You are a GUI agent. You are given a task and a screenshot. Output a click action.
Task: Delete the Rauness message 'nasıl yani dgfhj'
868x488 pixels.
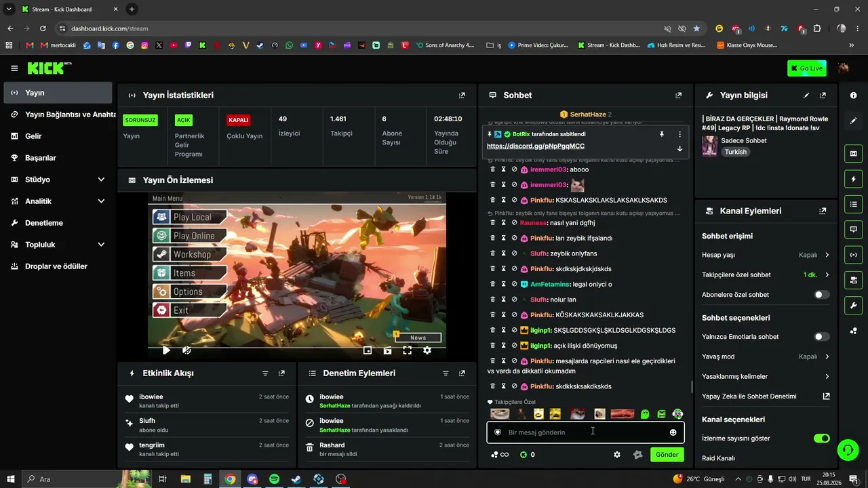(x=493, y=223)
